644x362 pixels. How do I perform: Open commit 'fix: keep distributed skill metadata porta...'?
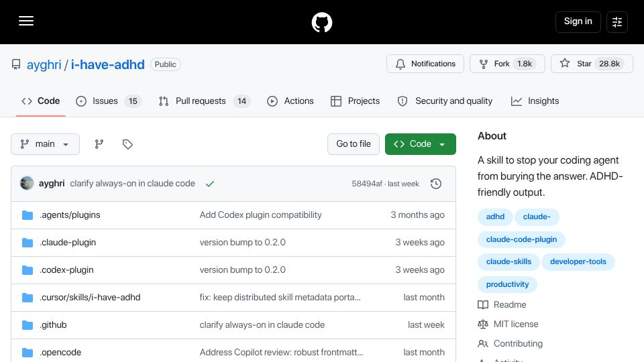[x=280, y=298]
